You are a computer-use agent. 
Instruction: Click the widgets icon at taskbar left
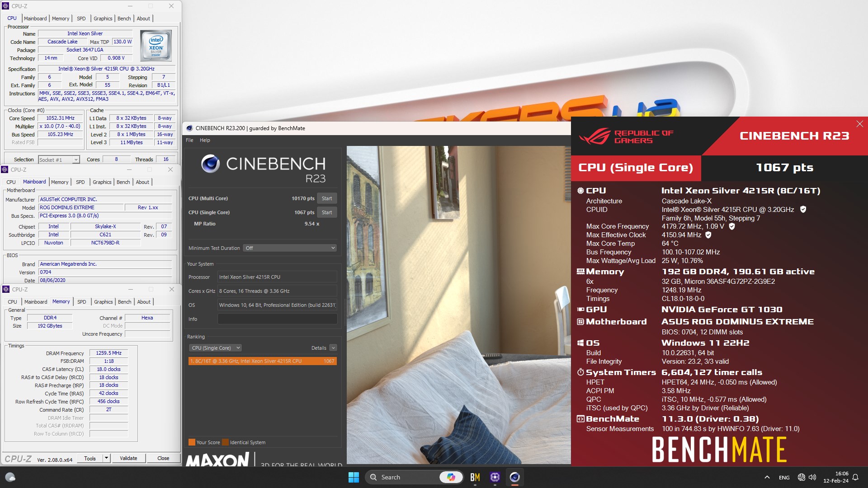10,477
